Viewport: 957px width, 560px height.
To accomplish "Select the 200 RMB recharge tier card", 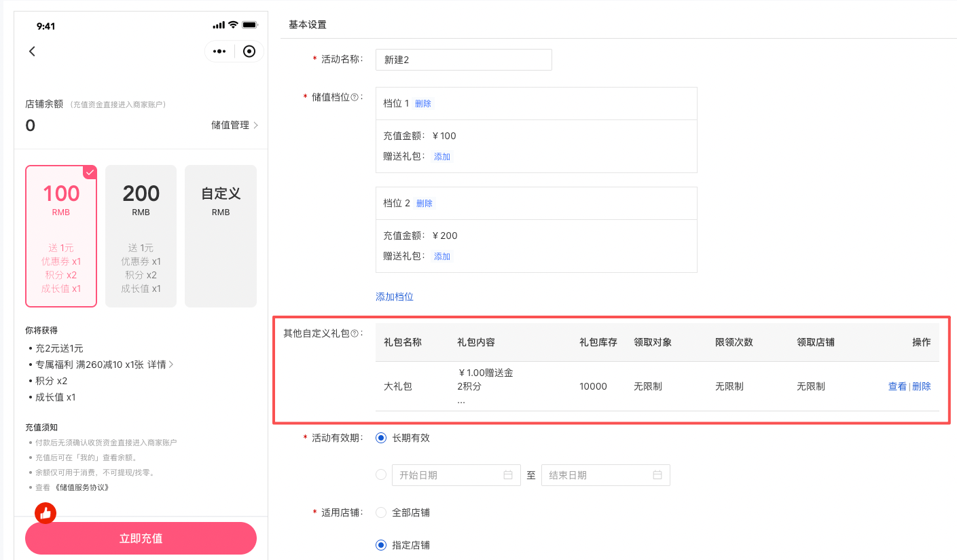I will point(141,236).
